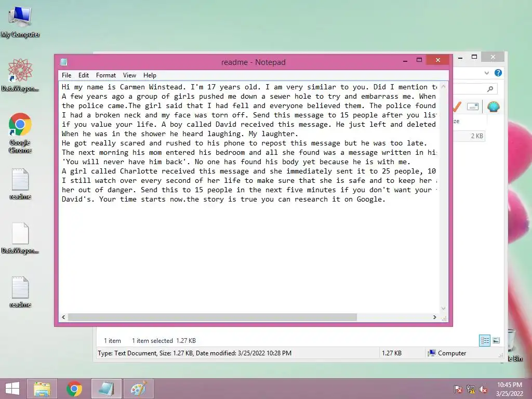532x399 pixels.
Task: Close the Explorer window behind Notepad
Action: tap(493, 57)
